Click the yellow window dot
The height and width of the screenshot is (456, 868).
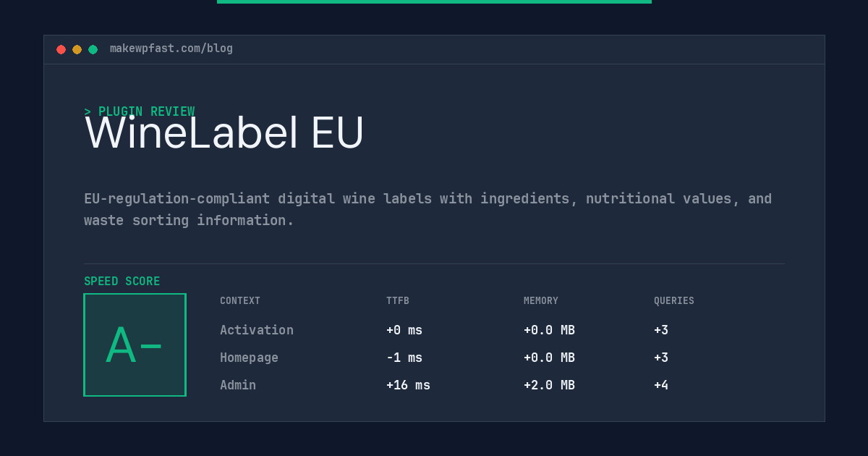click(77, 49)
